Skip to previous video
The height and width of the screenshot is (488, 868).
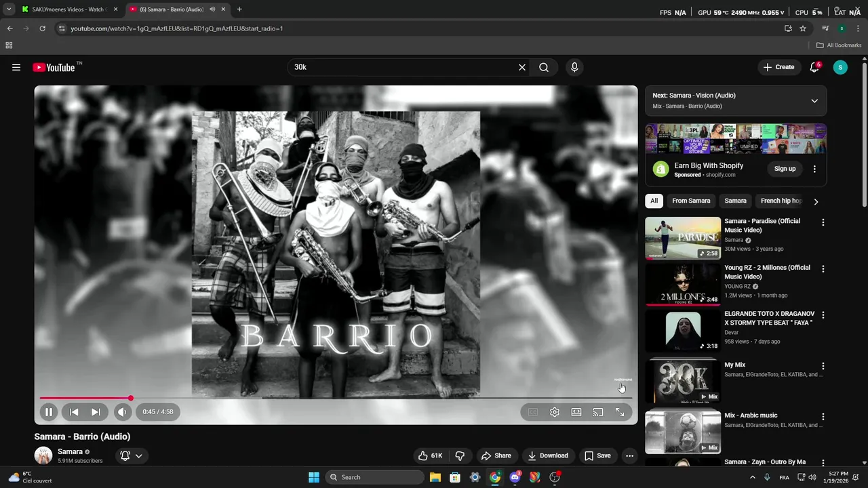74,411
